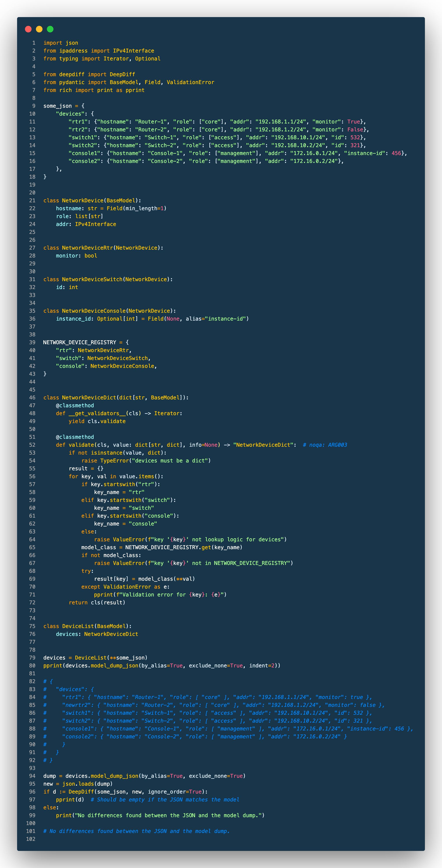Click the 'return cls(result)' statement
Screen dimensions: 442x868
(97, 602)
